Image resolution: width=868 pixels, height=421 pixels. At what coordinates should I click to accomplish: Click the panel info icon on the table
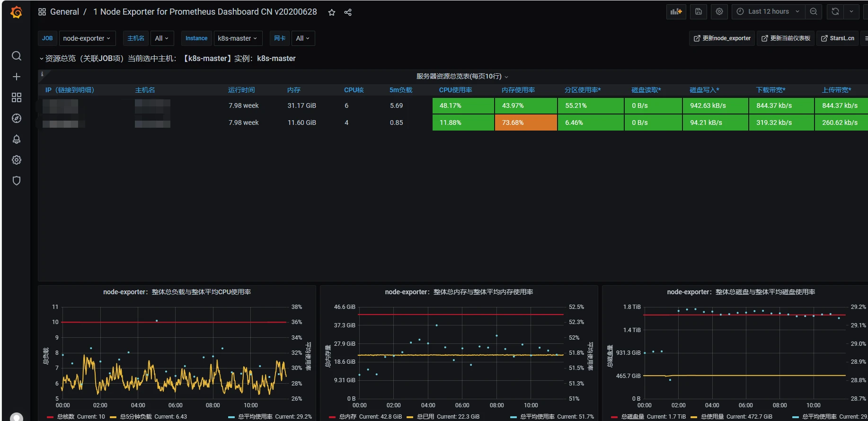[42, 74]
